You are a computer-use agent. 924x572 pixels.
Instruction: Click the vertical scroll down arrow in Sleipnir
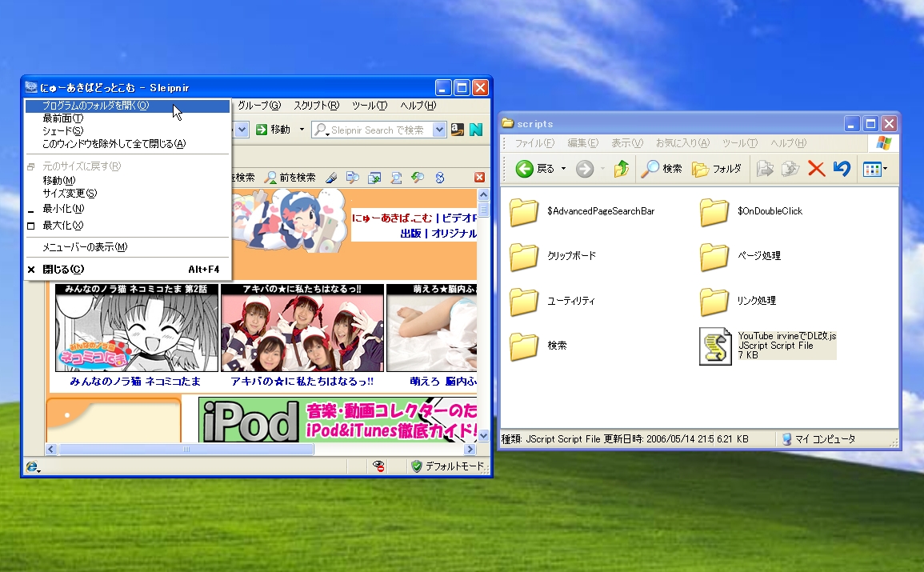pyautogui.click(x=483, y=436)
